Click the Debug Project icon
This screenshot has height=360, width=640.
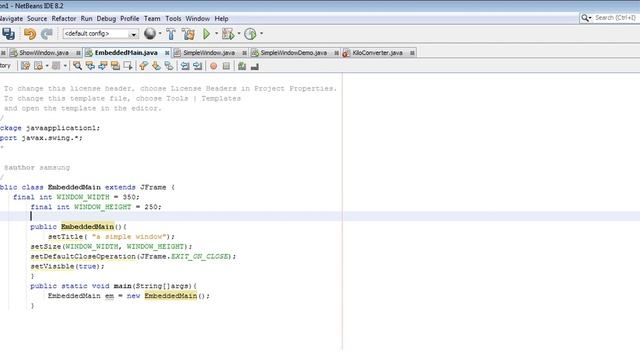(x=228, y=34)
